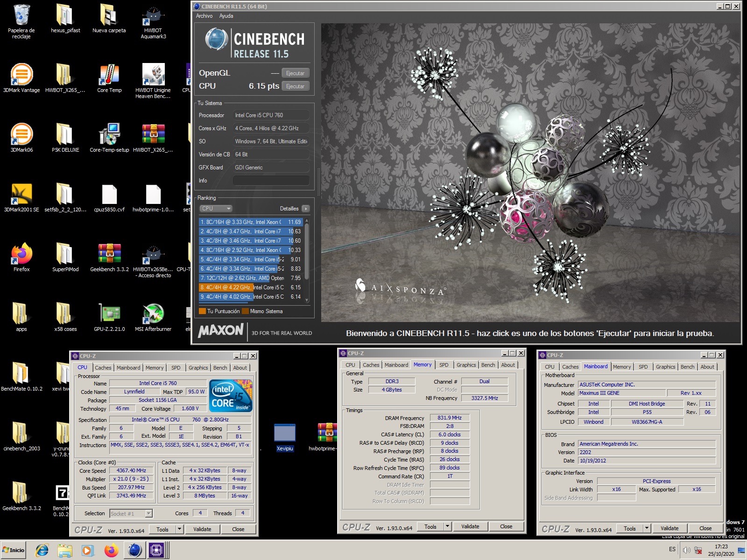The width and height of the screenshot is (747, 560).
Task: Launch the 3DMark06 desktop icon
Action: (21, 138)
